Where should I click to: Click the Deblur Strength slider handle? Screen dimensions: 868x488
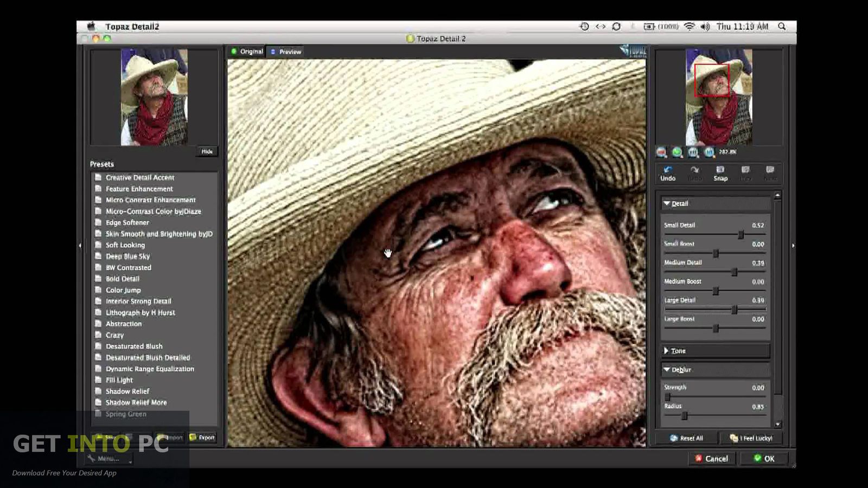coord(668,397)
